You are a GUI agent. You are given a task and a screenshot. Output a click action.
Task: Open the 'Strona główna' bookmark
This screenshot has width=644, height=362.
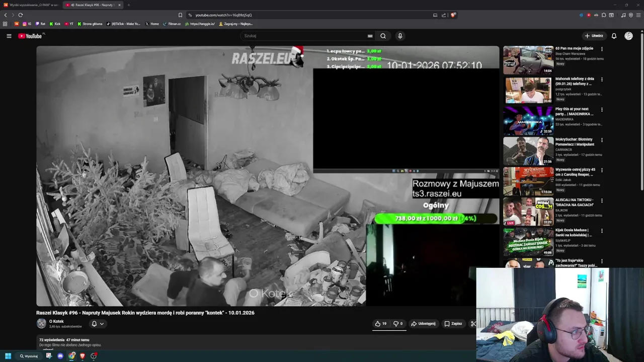click(90, 24)
